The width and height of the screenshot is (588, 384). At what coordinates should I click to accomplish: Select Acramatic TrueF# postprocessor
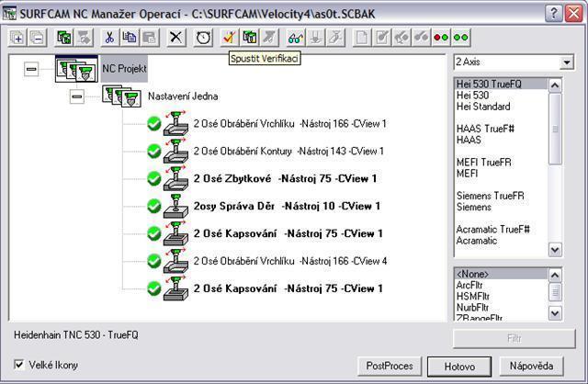coord(492,229)
